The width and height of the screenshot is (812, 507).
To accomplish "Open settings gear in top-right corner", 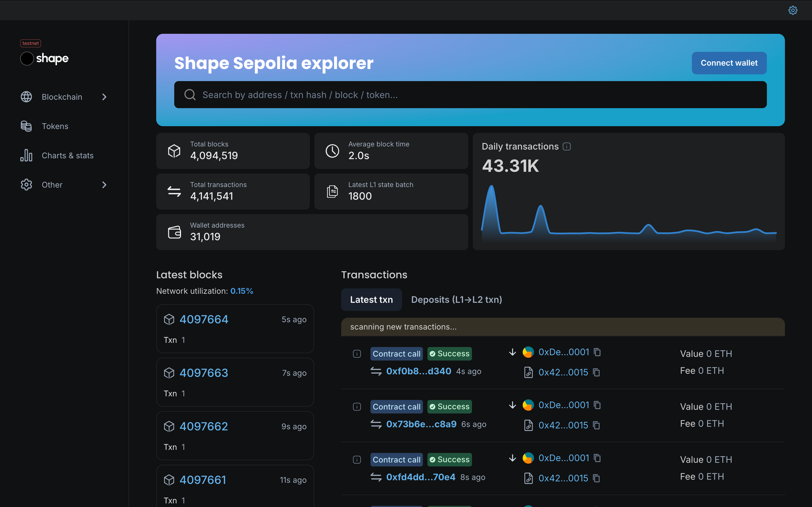I will (793, 10).
